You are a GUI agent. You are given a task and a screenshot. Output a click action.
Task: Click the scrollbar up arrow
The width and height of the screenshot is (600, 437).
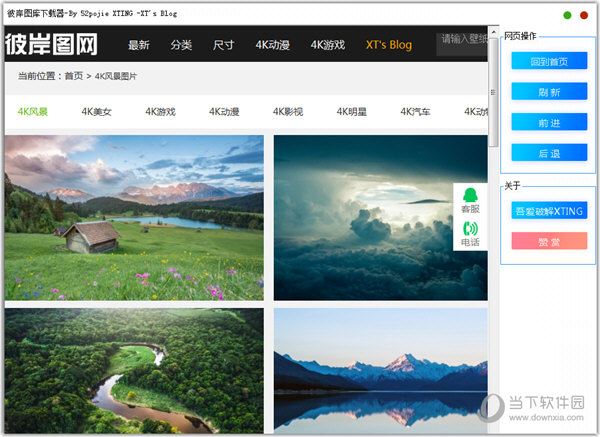pos(494,32)
